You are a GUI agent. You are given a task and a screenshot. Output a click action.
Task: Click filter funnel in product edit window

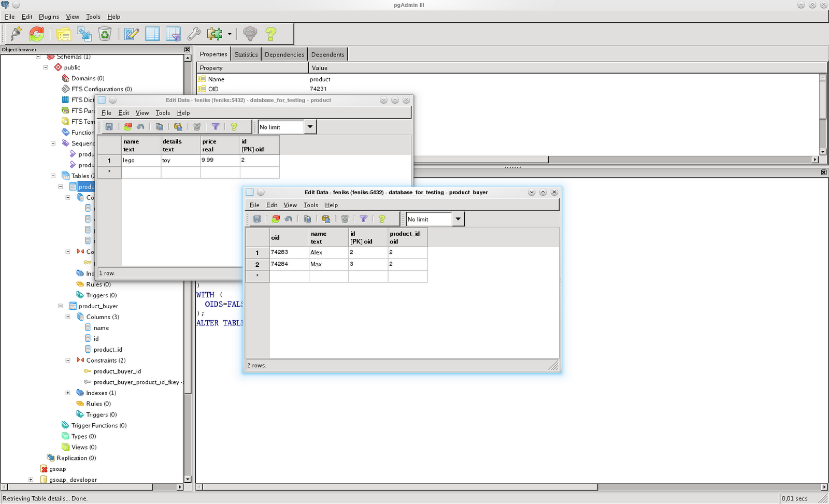[216, 127]
